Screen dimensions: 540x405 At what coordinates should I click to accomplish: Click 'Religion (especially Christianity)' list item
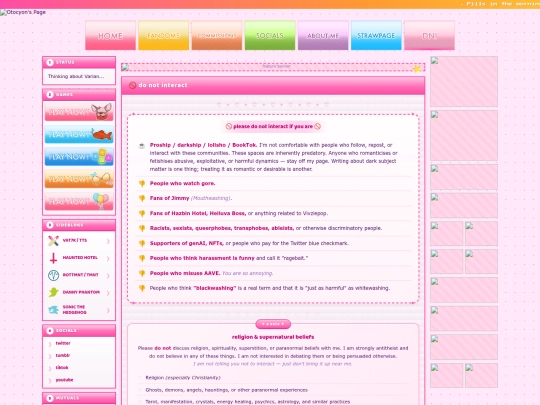183,377
